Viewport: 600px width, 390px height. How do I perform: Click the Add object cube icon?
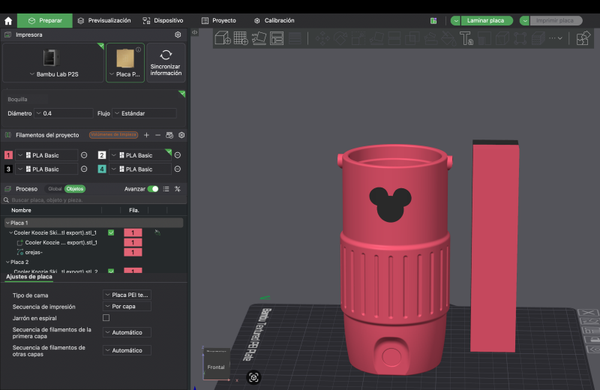click(x=223, y=38)
